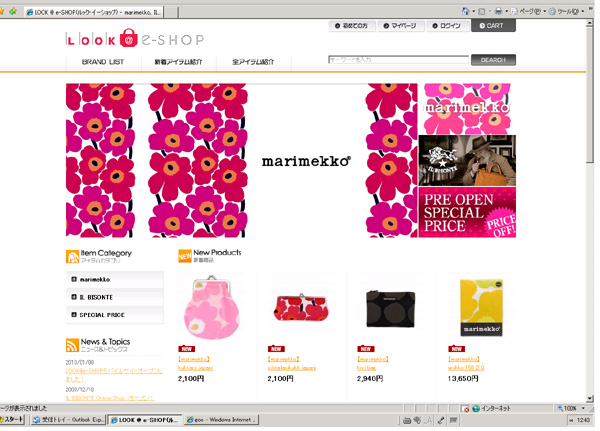The height and width of the screenshot is (431, 600).
Task: Expand the IL BISONTE category
Action: [114, 297]
